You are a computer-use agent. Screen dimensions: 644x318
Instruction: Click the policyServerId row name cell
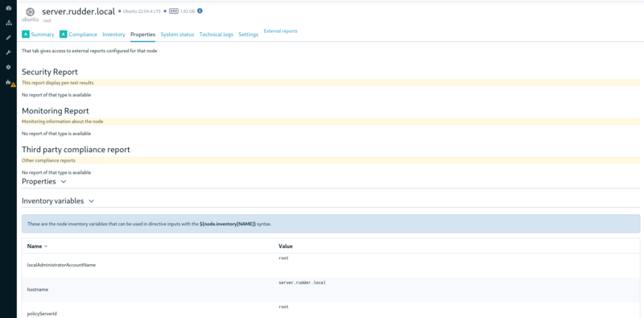[x=42, y=314]
